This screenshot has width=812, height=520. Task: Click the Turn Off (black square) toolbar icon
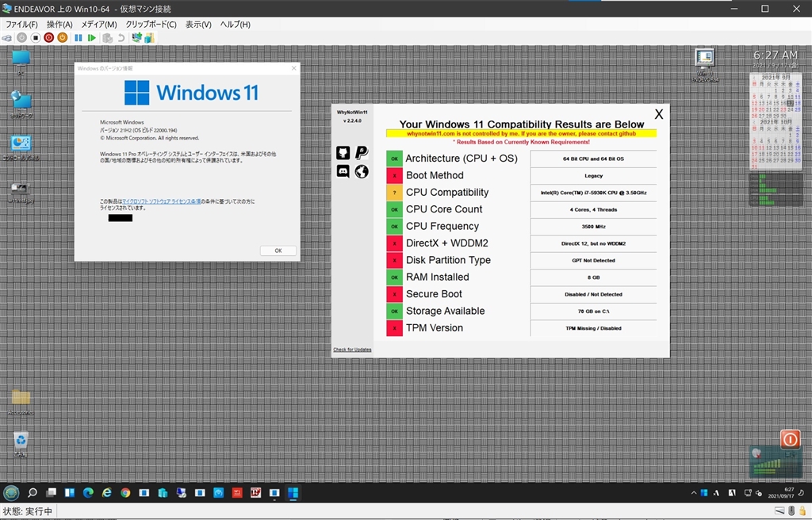[35, 38]
